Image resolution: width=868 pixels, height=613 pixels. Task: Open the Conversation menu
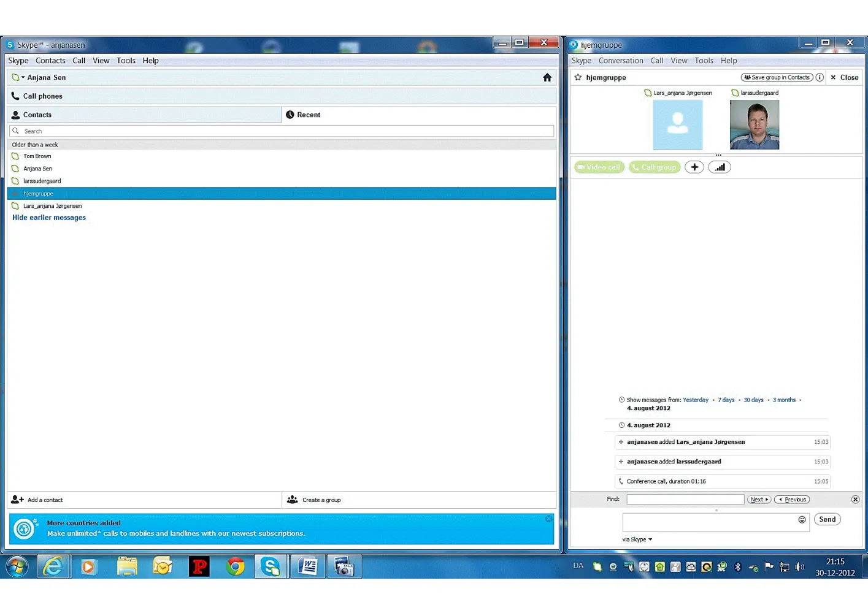click(x=620, y=61)
